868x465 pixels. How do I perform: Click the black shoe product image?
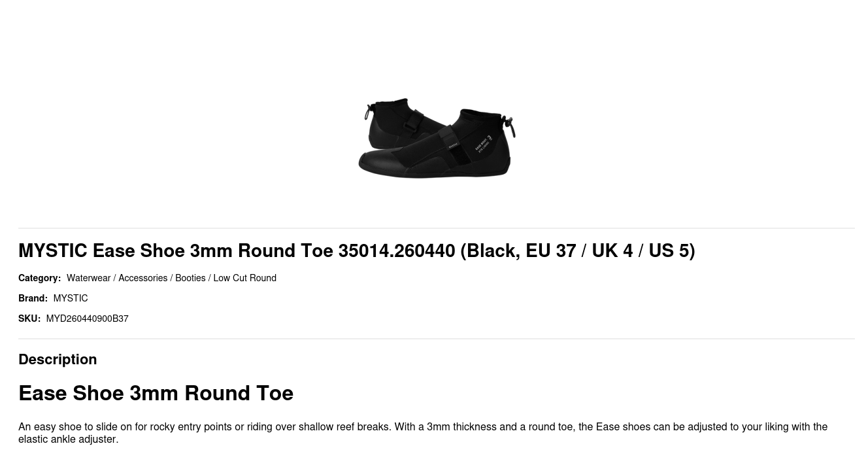point(436,138)
